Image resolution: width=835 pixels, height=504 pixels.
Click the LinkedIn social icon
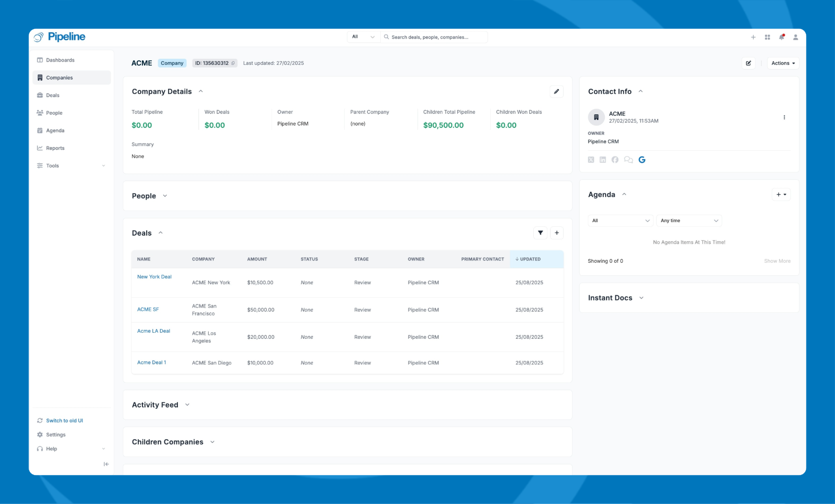pos(603,160)
